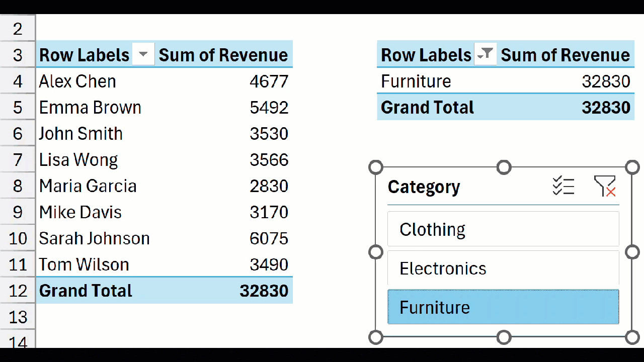644x362 pixels.
Task: Click the 32830 Grand Total value on right
Action: click(606, 107)
